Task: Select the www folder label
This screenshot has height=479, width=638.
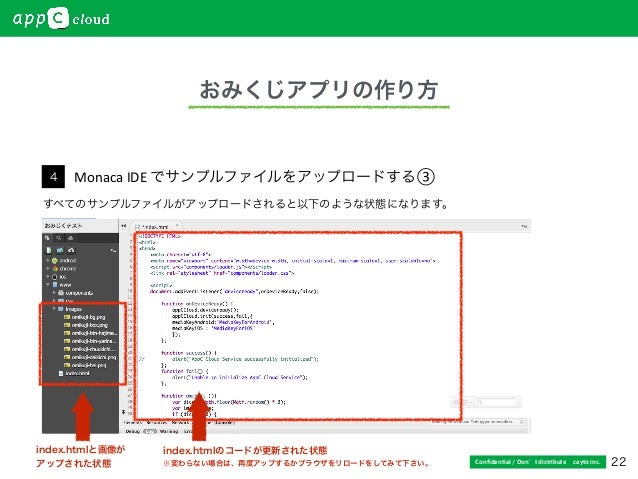Action: (65, 285)
